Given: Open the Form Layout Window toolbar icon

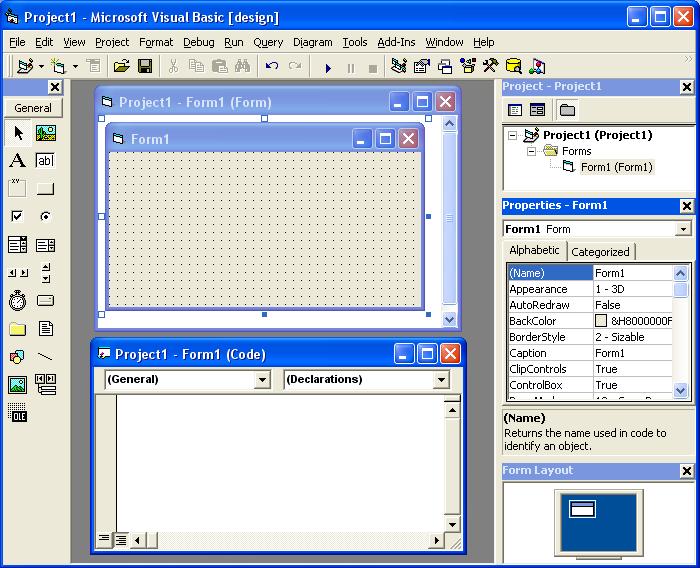Looking at the screenshot, I should (x=445, y=67).
